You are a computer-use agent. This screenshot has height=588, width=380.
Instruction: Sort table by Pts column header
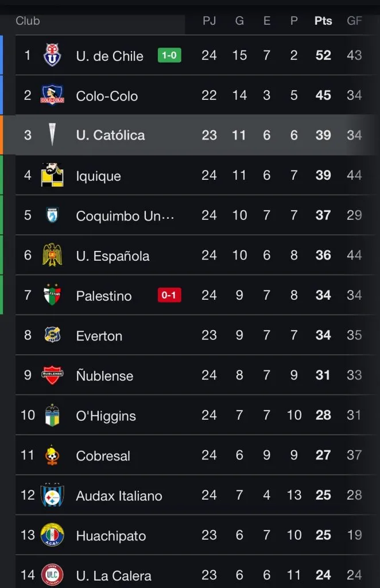323,21
